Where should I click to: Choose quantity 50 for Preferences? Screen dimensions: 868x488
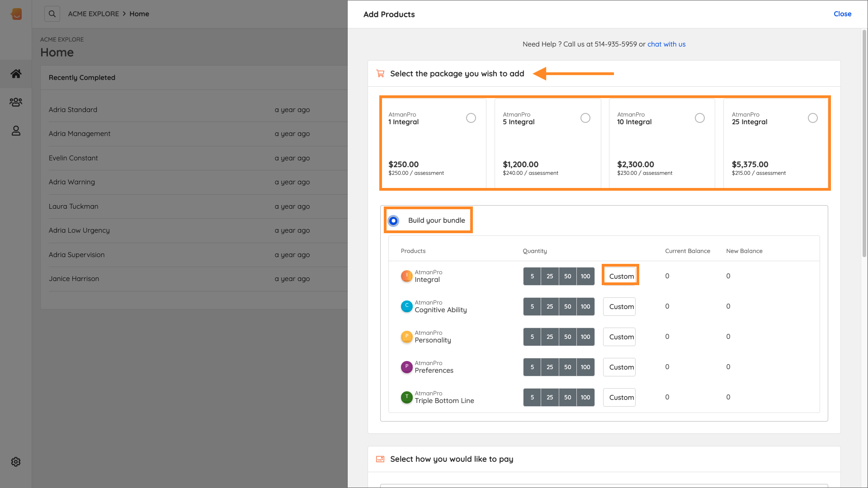tap(568, 367)
